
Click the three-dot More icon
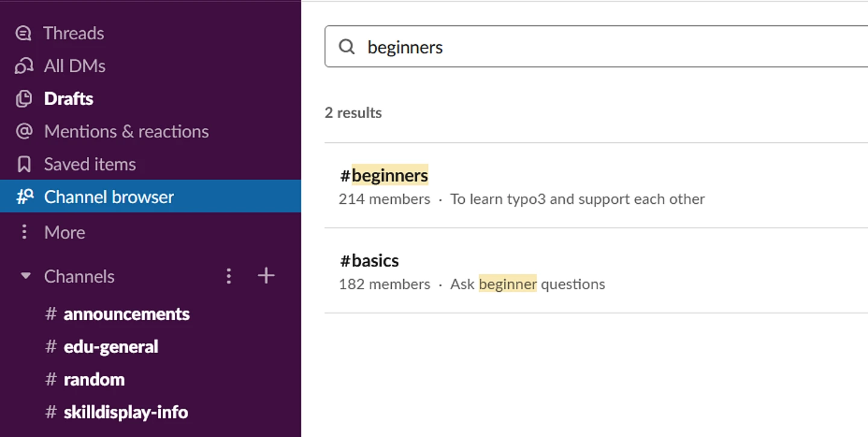click(24, 232)
